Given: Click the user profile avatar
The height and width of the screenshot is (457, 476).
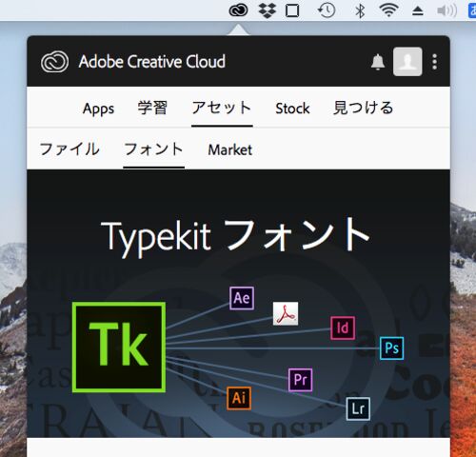Looking at the screenshot, I should click(x=407, y=62).
